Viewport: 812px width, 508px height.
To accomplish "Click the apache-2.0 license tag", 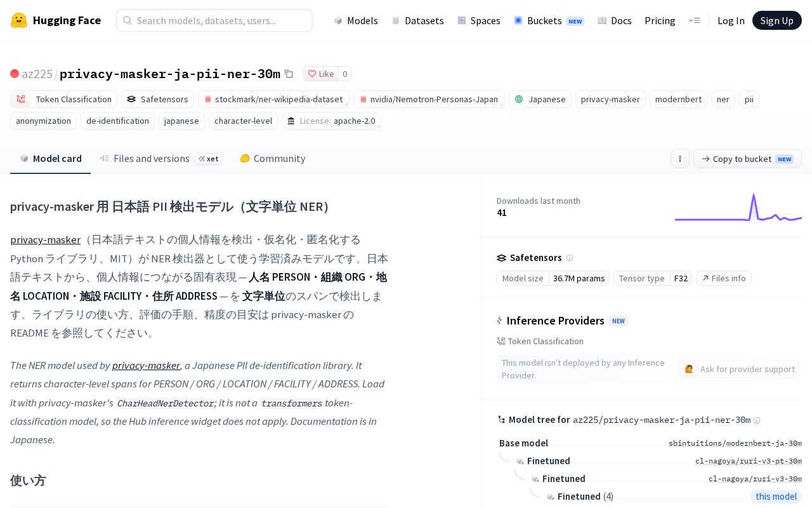I will (x=332, y=121).
